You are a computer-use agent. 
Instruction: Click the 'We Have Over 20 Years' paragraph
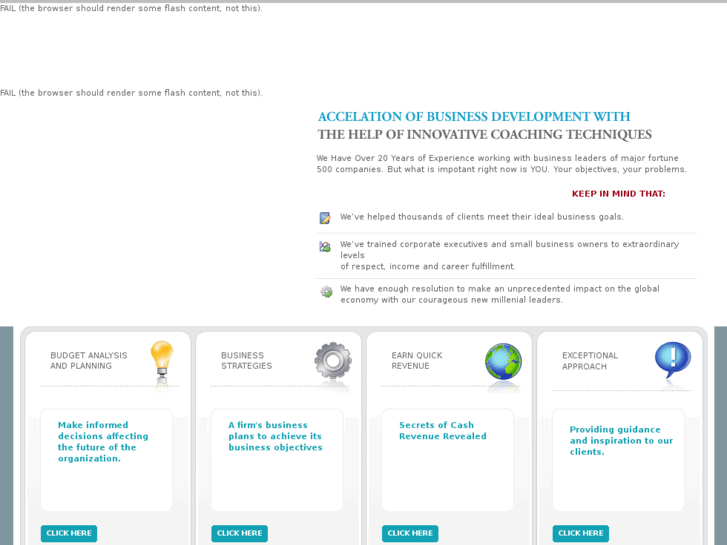pos(501,164)
